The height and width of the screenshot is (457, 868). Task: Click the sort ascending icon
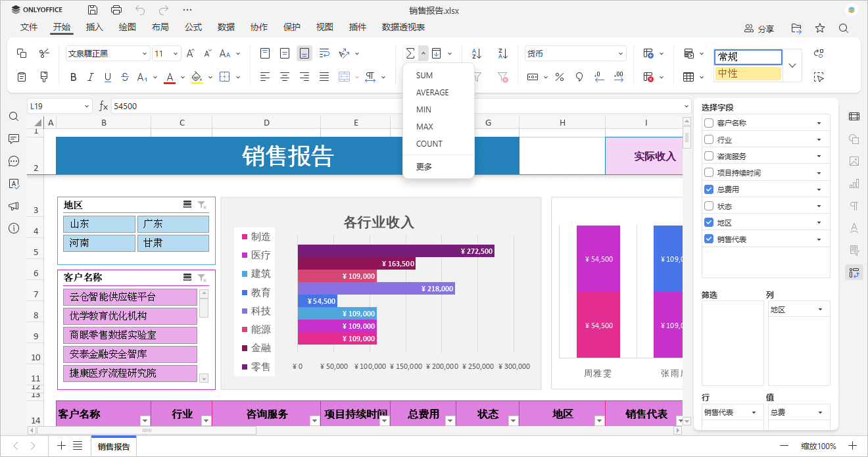pyautogui.click(x=477, y=54)
